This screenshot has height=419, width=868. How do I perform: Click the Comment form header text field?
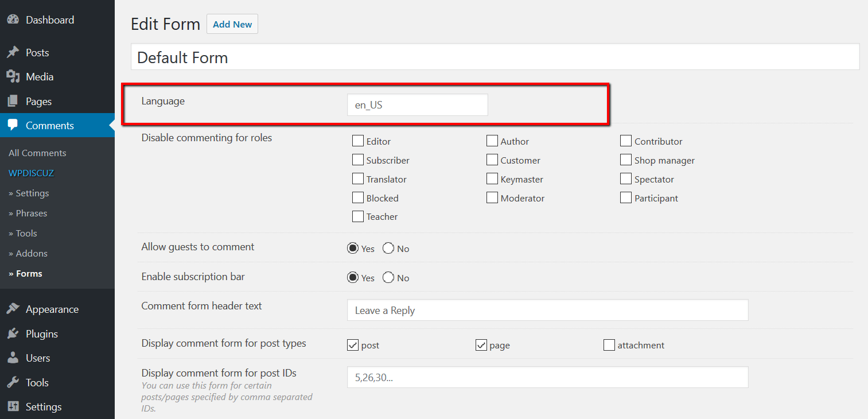coord(547,310)
